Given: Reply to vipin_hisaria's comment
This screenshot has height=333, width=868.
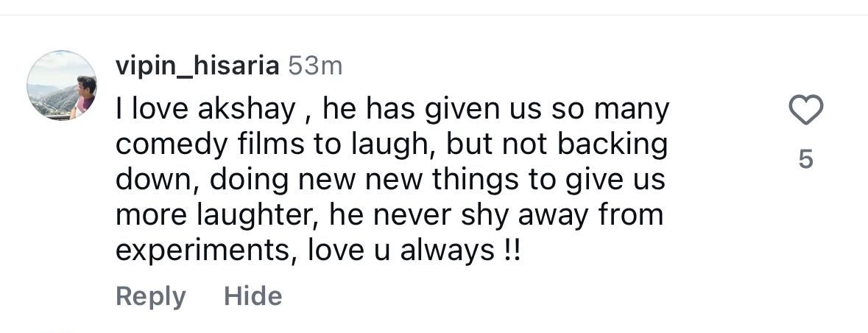Looking at the screenshot, I should [x=151, y=296].
